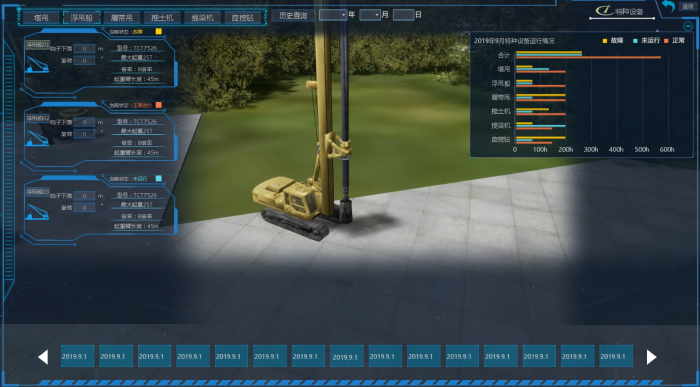
Task: Collapse the chart panel with minus icon
Action: pyautogui.click(x=688, y=26)
